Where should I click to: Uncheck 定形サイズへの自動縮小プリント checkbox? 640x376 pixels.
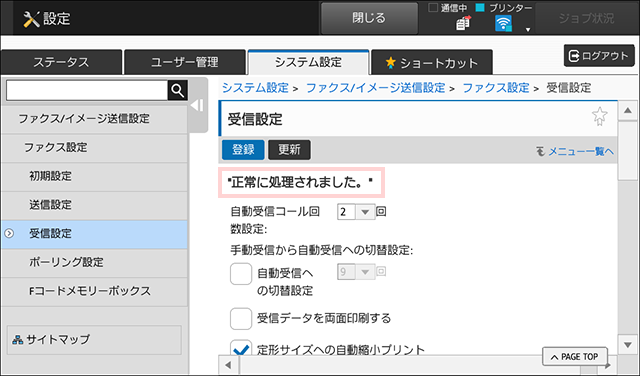pos(241,348)
